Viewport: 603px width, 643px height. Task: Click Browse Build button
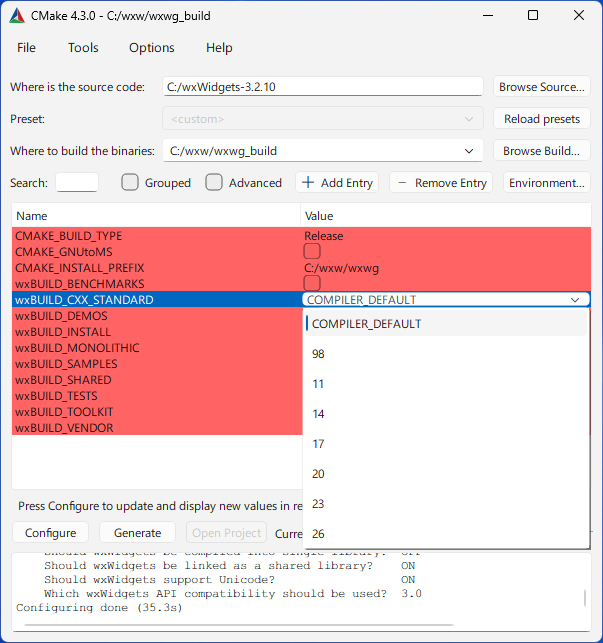pos(541,150)
